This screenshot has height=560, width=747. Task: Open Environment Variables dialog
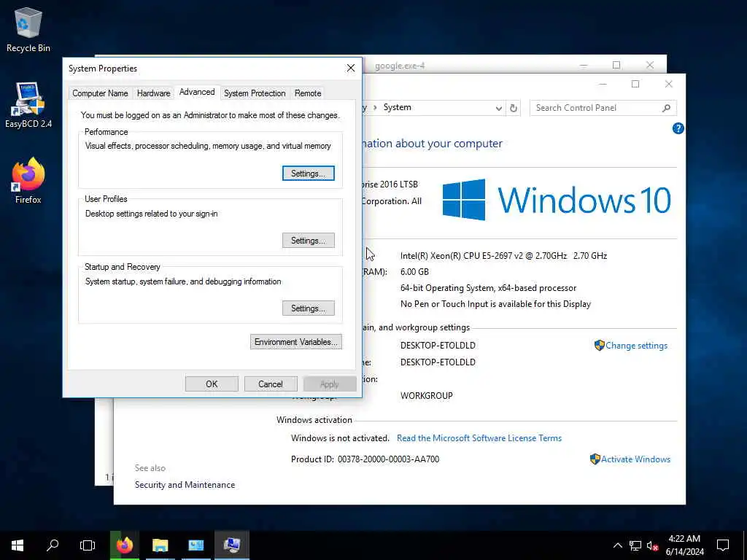(x=296, y=342)
